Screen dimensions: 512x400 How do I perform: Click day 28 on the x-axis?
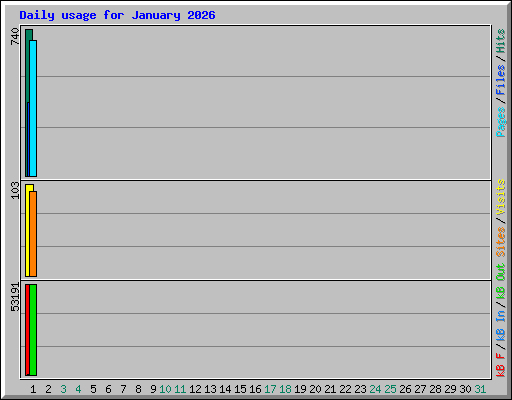click(x=435, y=389)
